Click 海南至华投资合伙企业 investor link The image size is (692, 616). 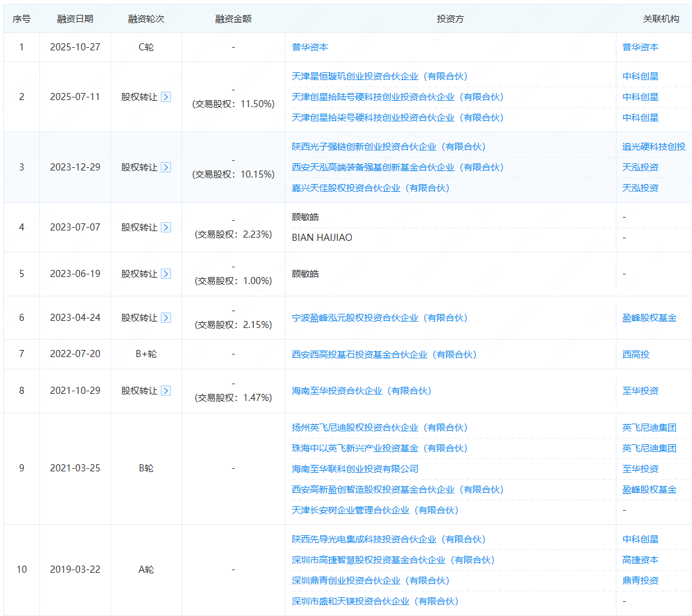[x=361, y=391]
